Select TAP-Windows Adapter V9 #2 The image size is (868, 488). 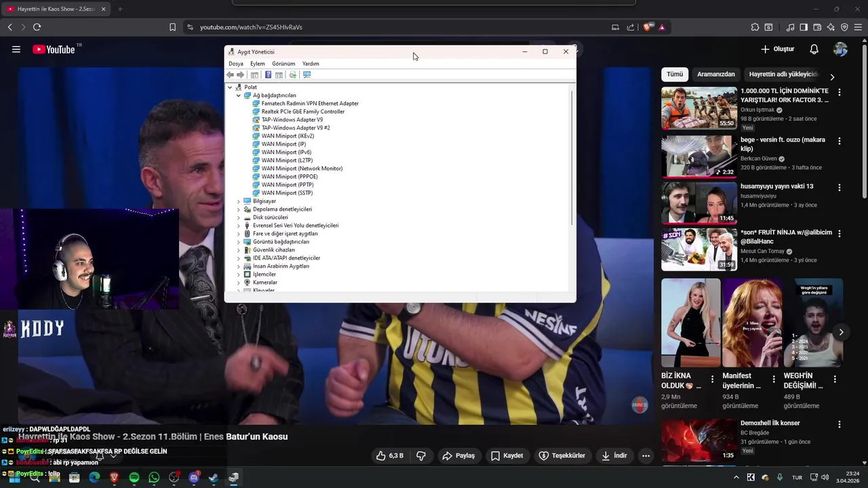click(296, 128)
